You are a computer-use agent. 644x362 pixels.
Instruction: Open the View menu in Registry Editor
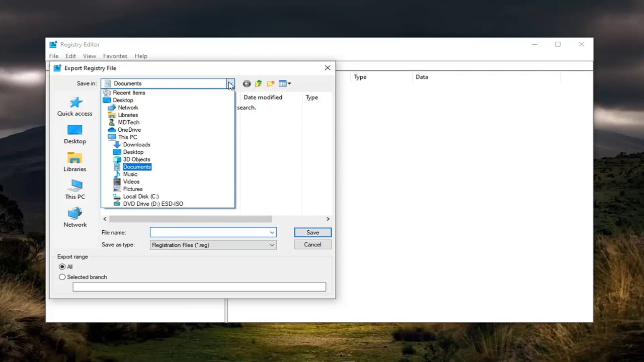(89, 56)
